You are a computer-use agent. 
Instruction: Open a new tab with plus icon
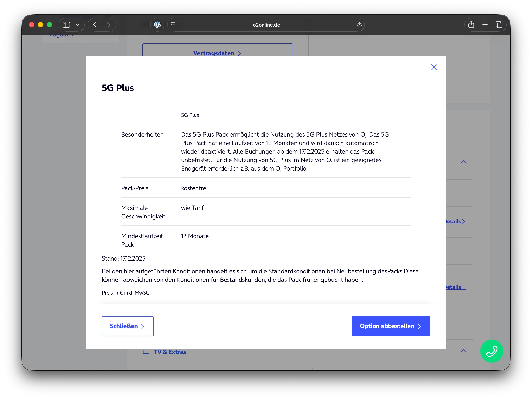485,25
